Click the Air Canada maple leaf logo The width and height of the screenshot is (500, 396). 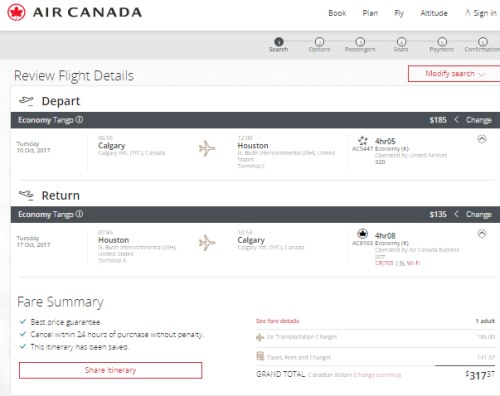click(x=16, y=13)
